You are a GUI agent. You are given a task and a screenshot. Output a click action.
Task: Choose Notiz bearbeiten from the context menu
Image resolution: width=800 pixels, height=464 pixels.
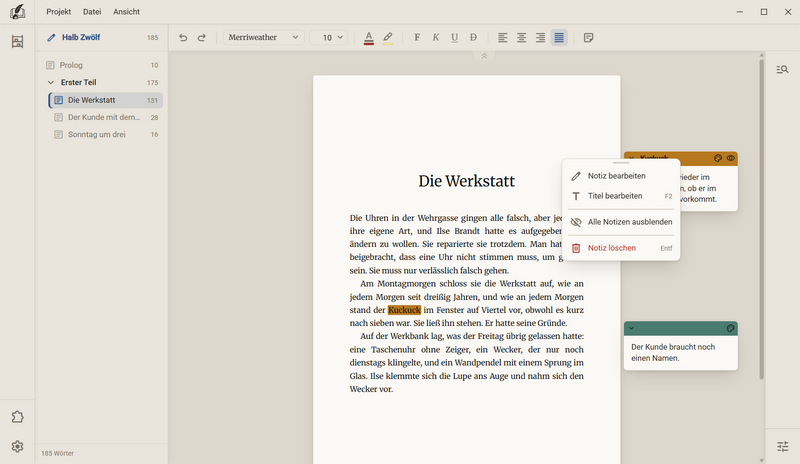(621, 176)
